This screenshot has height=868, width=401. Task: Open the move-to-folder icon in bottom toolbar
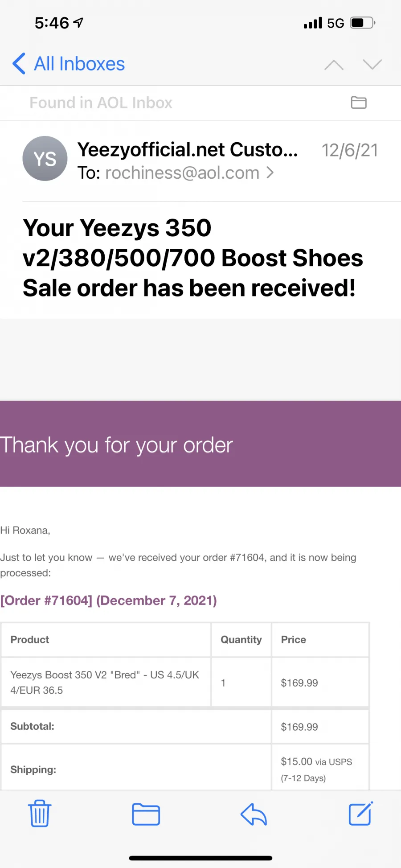(146, 814)
